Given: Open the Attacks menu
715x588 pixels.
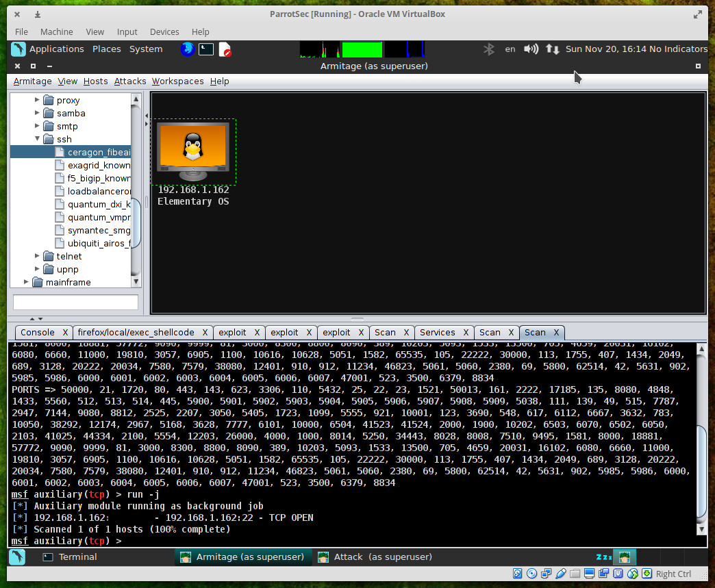Looking at the screenshot, I should [130, 81].
